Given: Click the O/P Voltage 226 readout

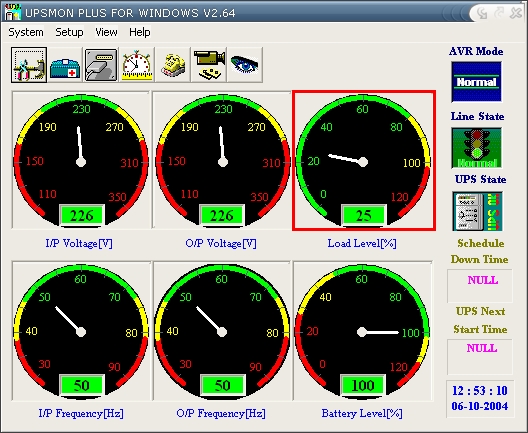Looking at the screenshot, I should pyautogui.click(x=222, y=215).
